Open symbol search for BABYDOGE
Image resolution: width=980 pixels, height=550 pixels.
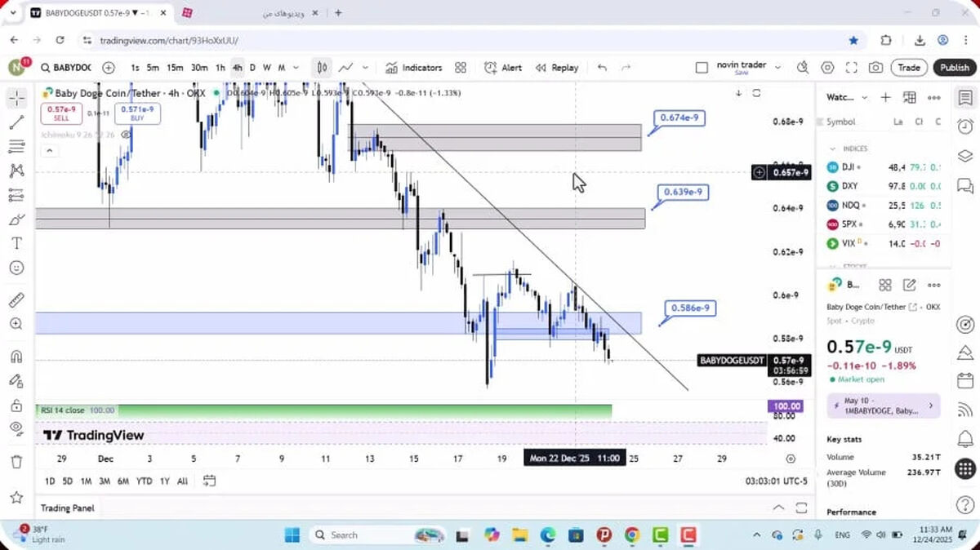[66, 68]
